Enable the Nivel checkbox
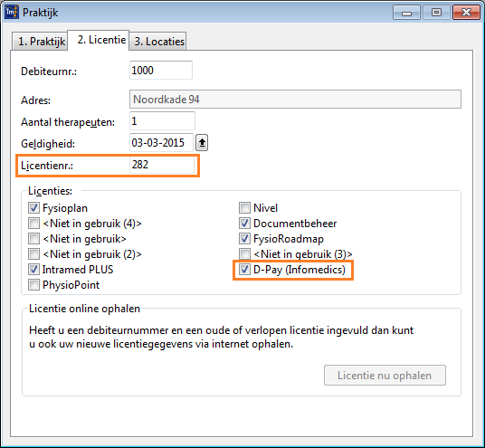Image resolution: width=485 pixels, height=448 pixels. [244, 208]
